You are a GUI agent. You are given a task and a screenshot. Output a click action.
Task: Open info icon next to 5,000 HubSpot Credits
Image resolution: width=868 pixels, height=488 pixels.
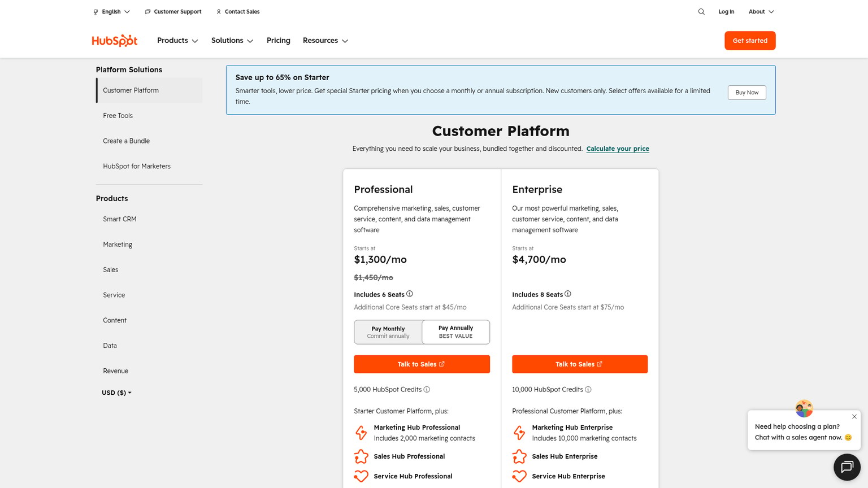coord(427,390)
